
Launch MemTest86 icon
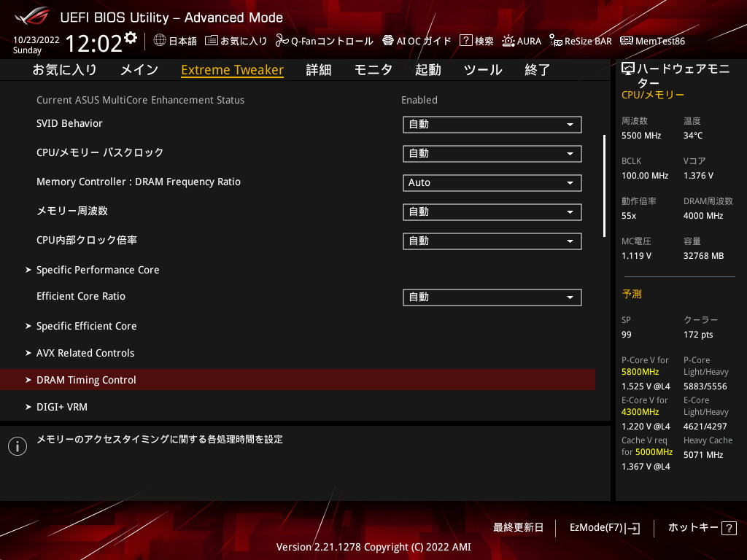click(627, 41)
